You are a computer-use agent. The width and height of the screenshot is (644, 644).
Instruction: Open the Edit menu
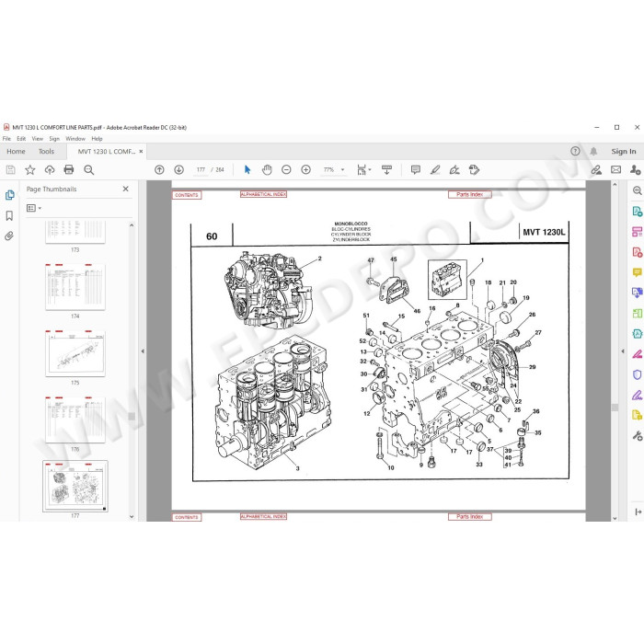coord(21,139)
